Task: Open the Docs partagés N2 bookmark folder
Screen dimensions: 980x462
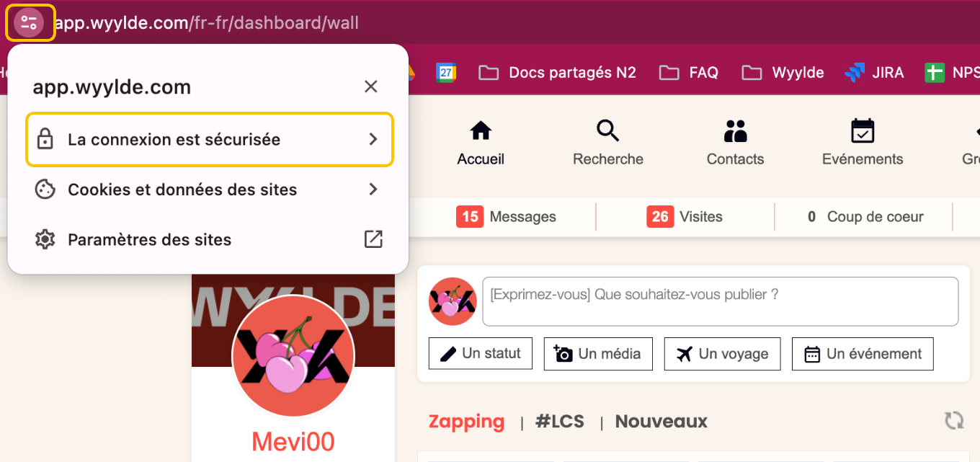Action: pos(558,72)
